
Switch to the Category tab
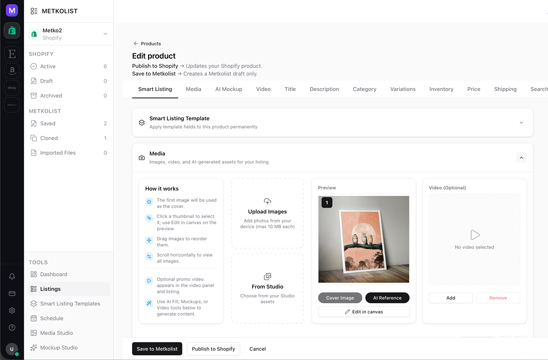(365, 89)
